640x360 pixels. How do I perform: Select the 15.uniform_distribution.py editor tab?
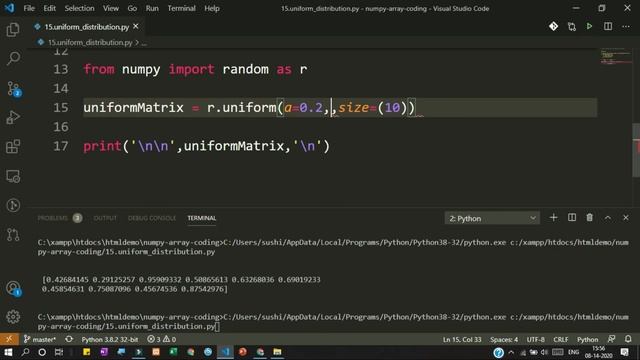[x=87, y=27]
